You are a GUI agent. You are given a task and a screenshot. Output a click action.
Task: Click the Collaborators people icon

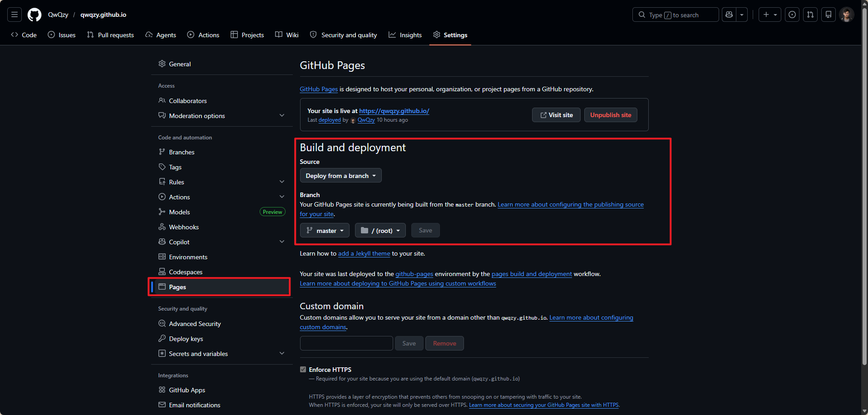(162, 100)
